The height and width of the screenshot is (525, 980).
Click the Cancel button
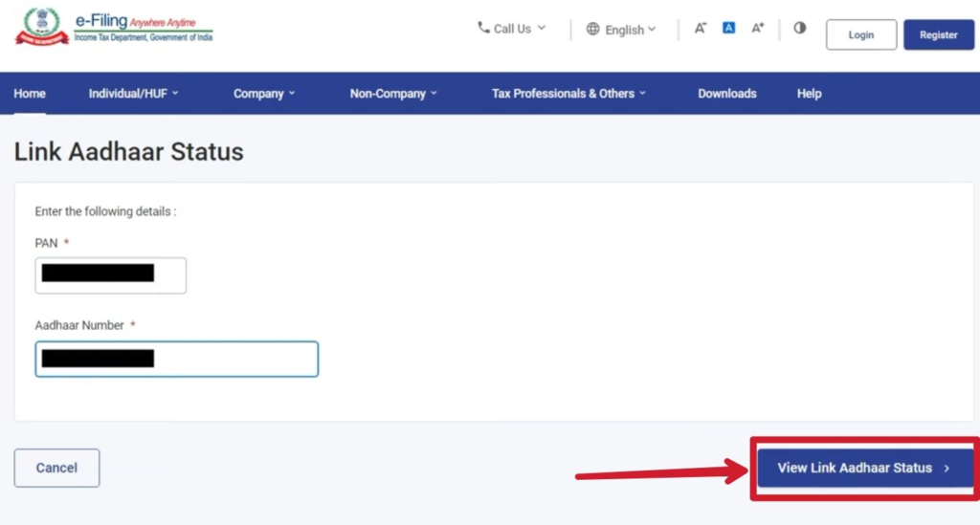click(56, 468)
